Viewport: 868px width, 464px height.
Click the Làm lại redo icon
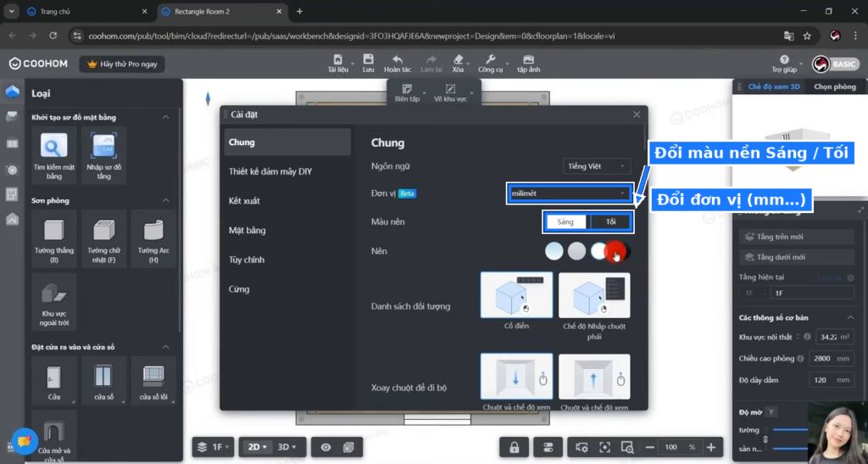pyautogui.click(x=431, y=59)
